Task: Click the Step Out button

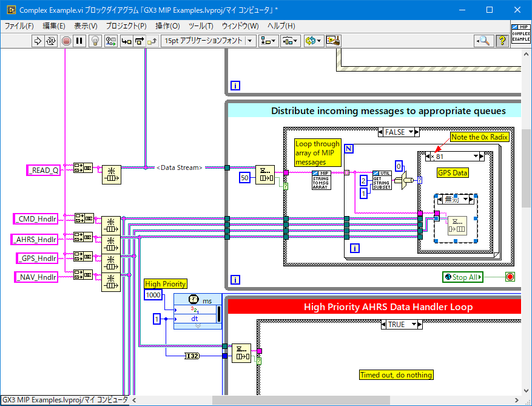Action: tap(152, 41)
